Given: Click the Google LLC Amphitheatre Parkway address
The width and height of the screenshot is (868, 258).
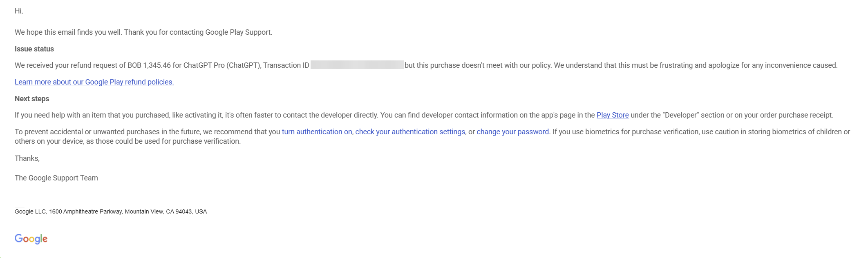Looking at the screenshot, I should click(x=111, y=211).
